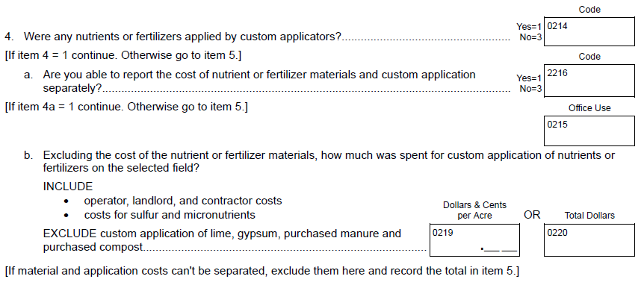Screen dimensions: 644x285
Task: Click the Code label above box 2216
Action: (589, 57)
